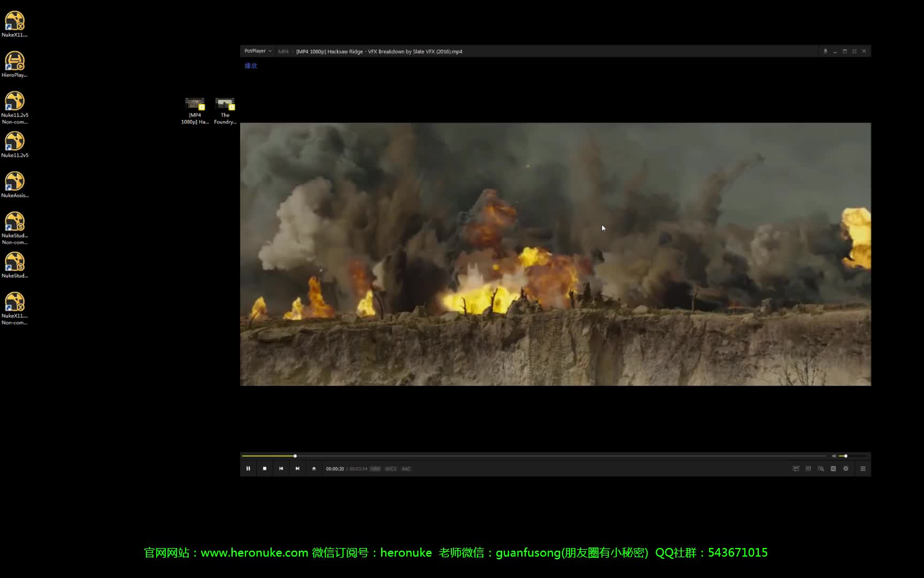
Task: Select the top NukeX11 desktop shortcut
Action: [x=14, y=24]
